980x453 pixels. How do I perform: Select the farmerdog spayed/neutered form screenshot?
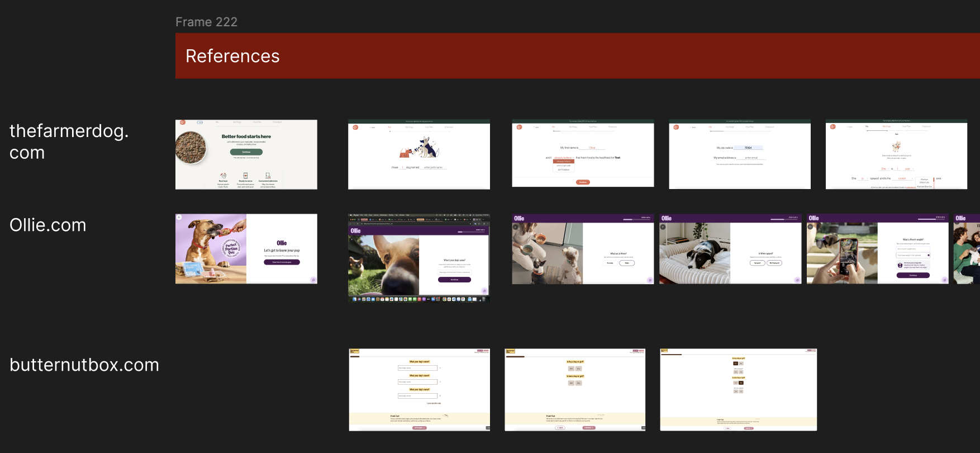896,154
